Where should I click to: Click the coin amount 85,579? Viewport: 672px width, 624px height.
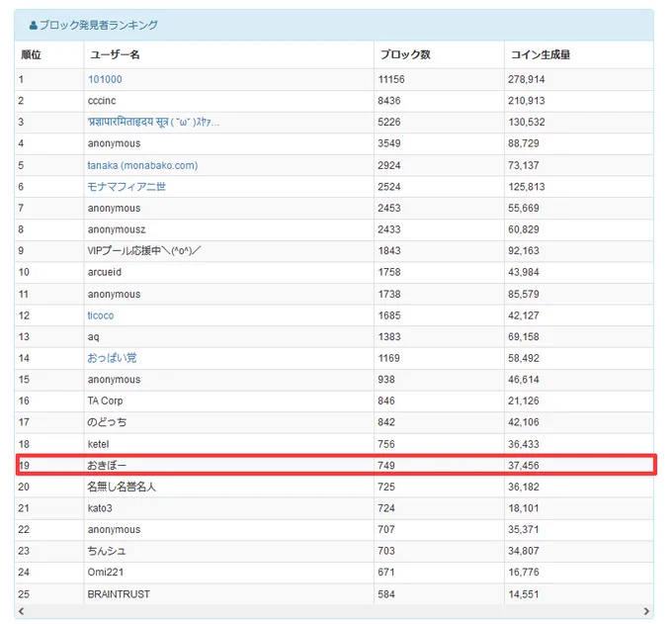pos(524,295)
